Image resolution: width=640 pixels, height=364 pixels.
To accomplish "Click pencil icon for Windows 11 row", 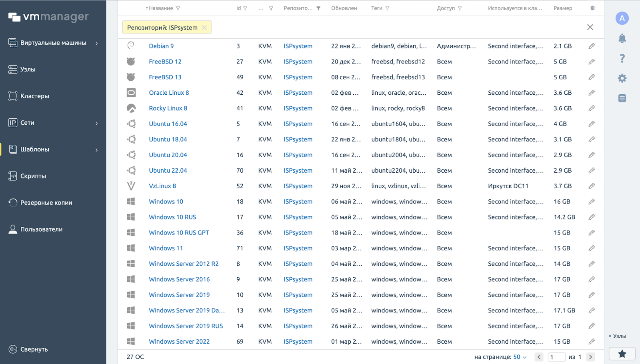I will (x=592, y=248).
